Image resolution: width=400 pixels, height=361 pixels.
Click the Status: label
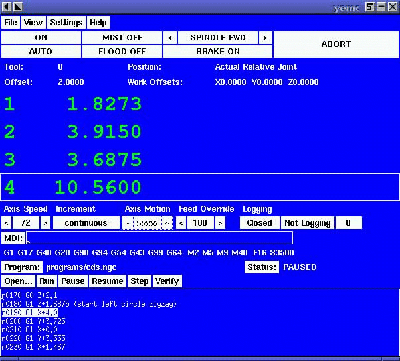pos(262,267)
